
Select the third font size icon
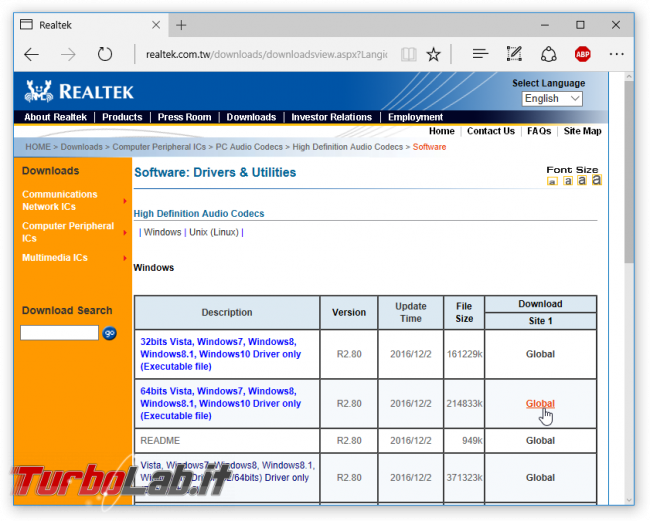pyautogui.click(x=582, y=180)
